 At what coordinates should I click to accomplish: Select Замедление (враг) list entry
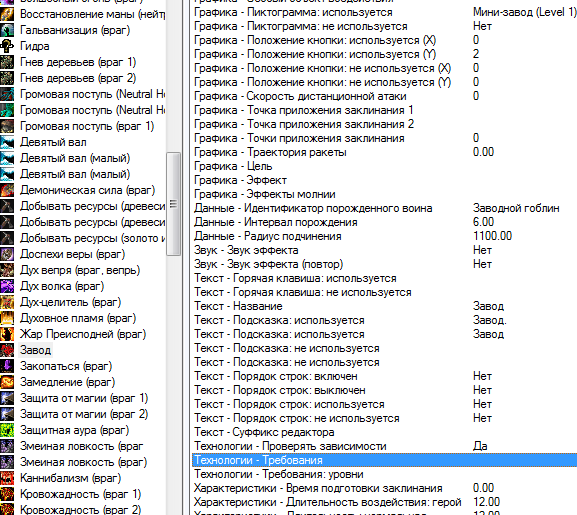pyautogui.click(x=67, y=382)
